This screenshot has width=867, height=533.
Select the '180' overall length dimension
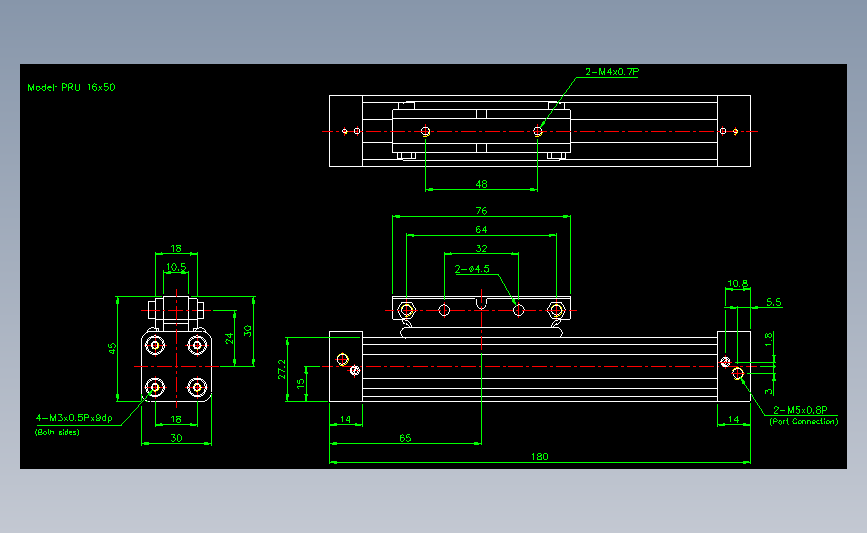pyautogui.click(x=540, y=457)
